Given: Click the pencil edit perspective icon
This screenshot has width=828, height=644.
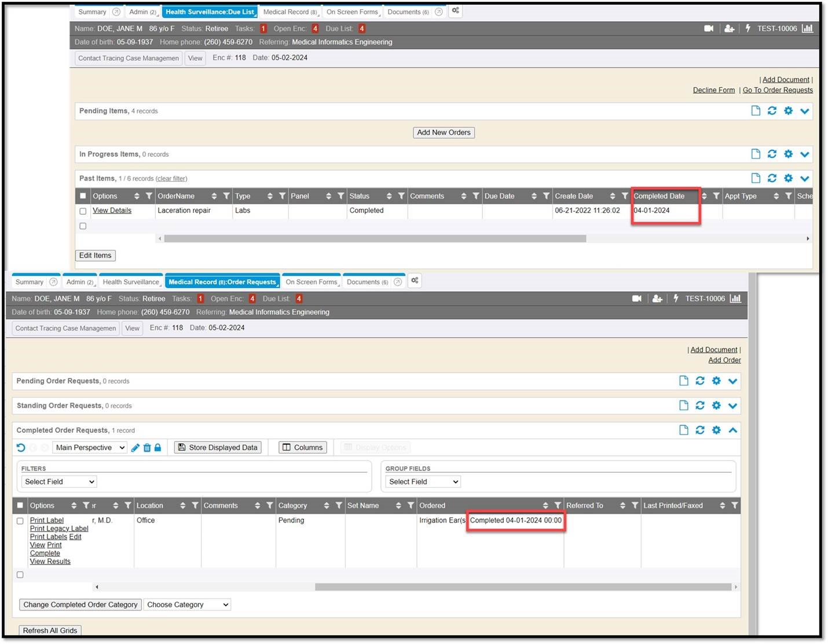Looking at the screenshot, I should pyautogui.click(x=135, y=448).
